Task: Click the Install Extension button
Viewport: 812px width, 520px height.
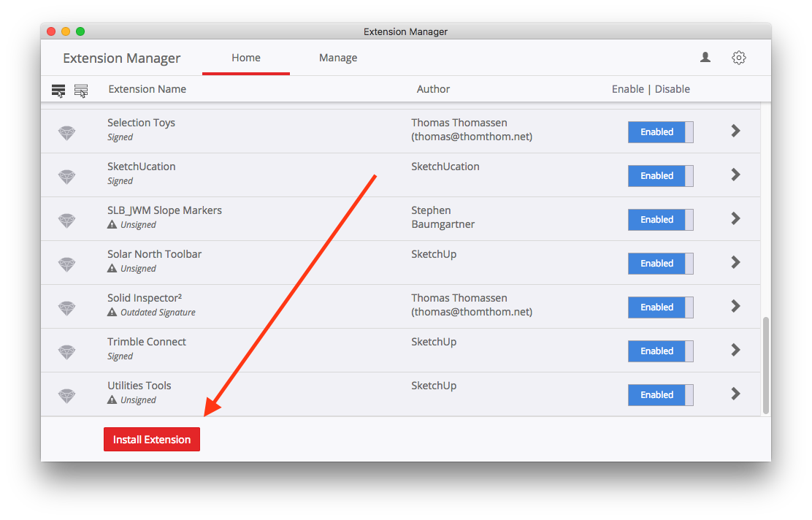Action: point(152,439)
